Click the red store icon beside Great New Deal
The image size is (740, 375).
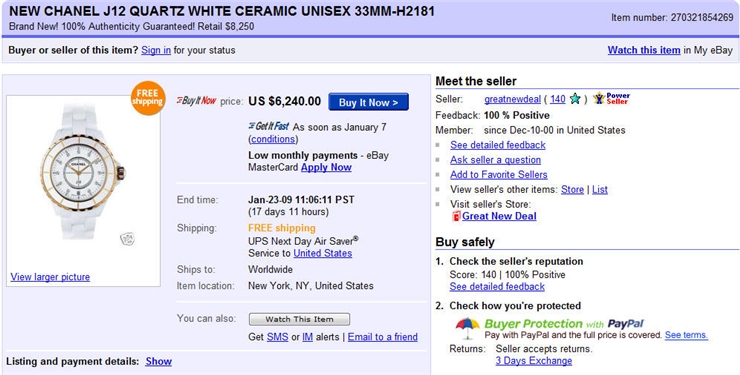[x=456, y=217]
